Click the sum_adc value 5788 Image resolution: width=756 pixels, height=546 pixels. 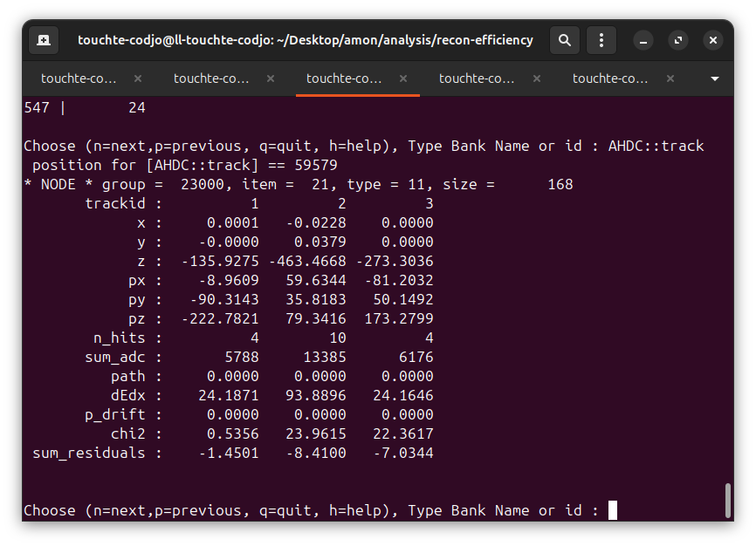pos(242,357)
